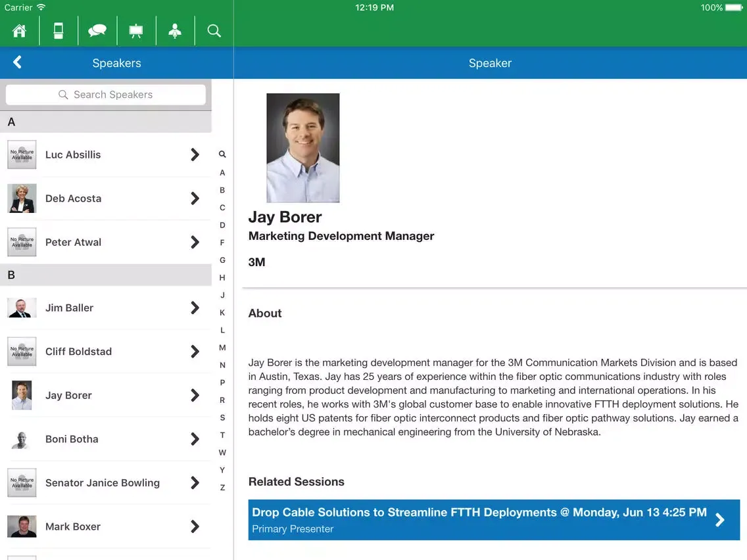Jump to index letter A
Image resolution: width=747 pixels, height=560 pixels.
(x=222, y=173)
